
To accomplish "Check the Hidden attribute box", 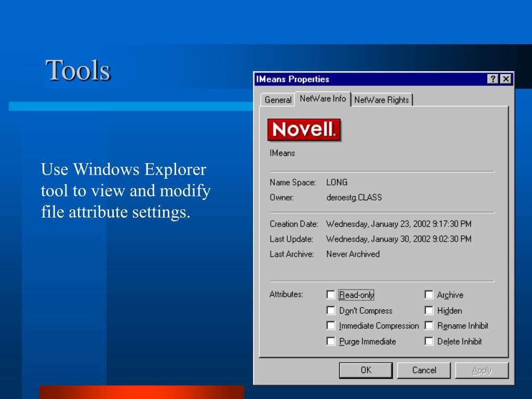I will point(429,310).
